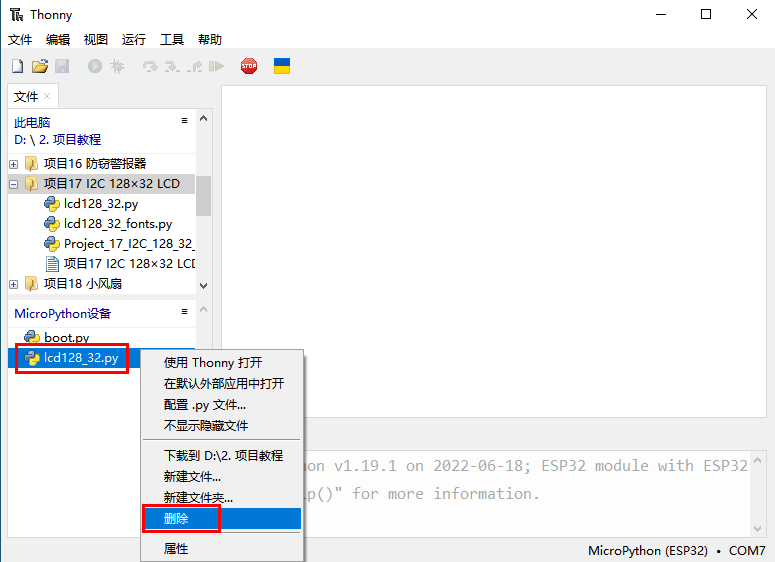
Task: Collapse the 项目17 I2C 128×32 LCD folder
Action: (x=13, y=184)
